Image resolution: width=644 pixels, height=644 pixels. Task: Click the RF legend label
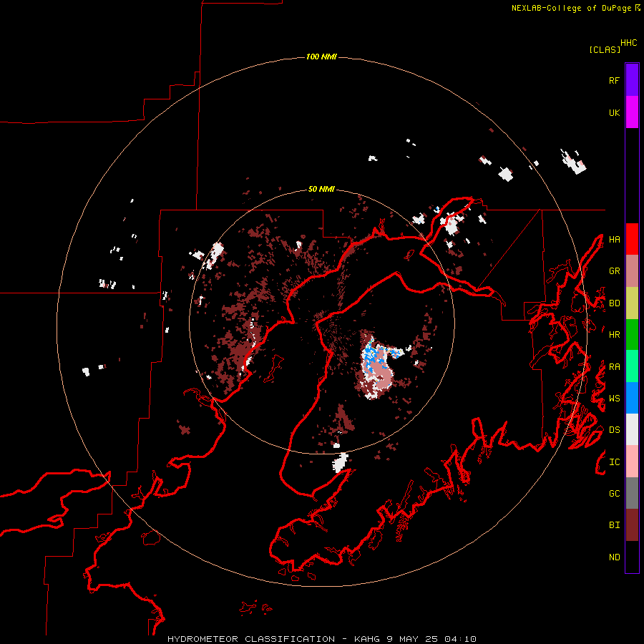pyautogui.click(x=614, y=80)
